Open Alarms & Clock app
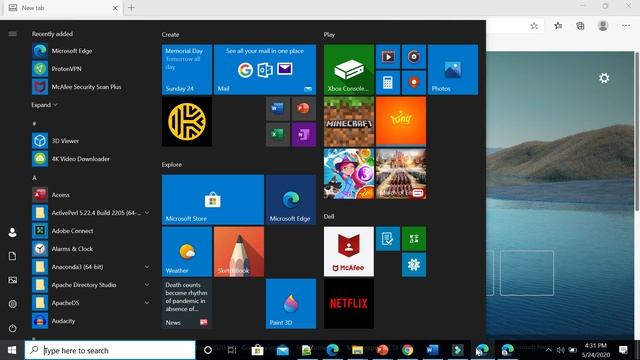The height and width of the screenshot is (360, 640). point(90,249)
